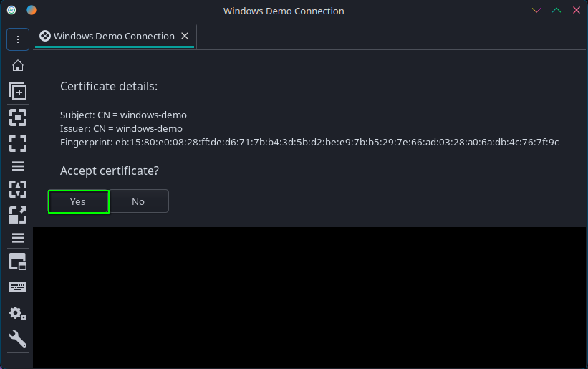Open fullscreen options menu below fullscreen icon
The width and height of the screenshot is (588, 369).
pyautogui.click(x=18, y=166)
